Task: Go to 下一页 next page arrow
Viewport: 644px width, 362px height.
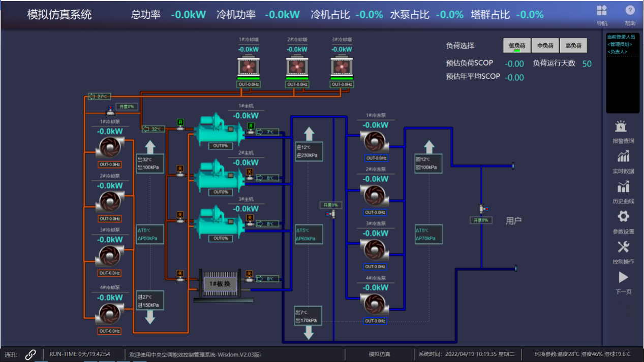Action: pos(623,278)
